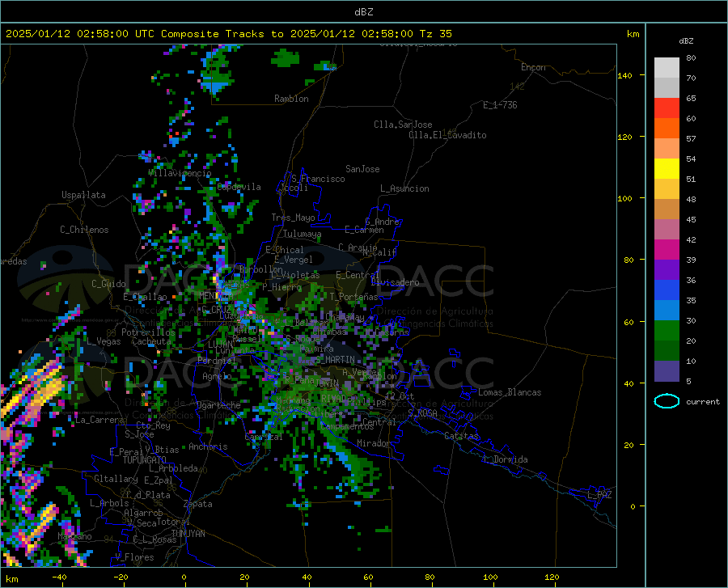Click the 'km' label at the bottom left
Viewport: 728px width, 588px height.
(x=11, y=579)
